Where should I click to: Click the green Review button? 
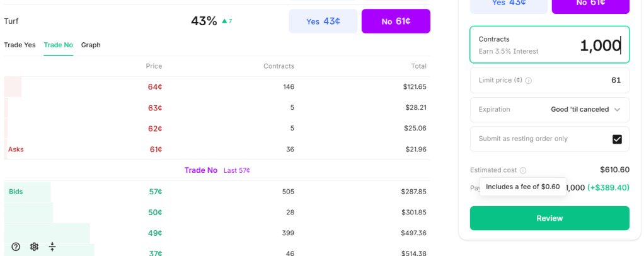549,218
